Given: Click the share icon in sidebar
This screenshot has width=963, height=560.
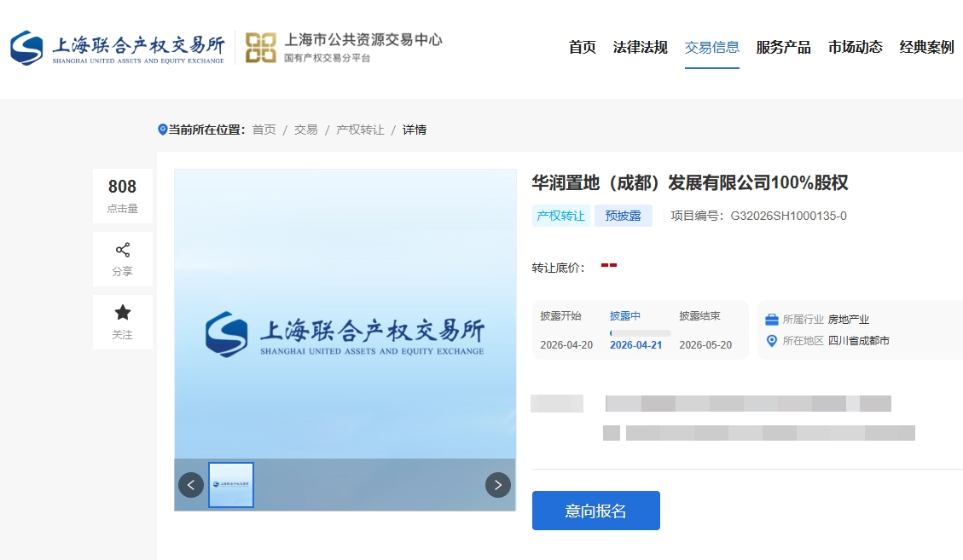Looking at the screenshot, I should (123, 250).
